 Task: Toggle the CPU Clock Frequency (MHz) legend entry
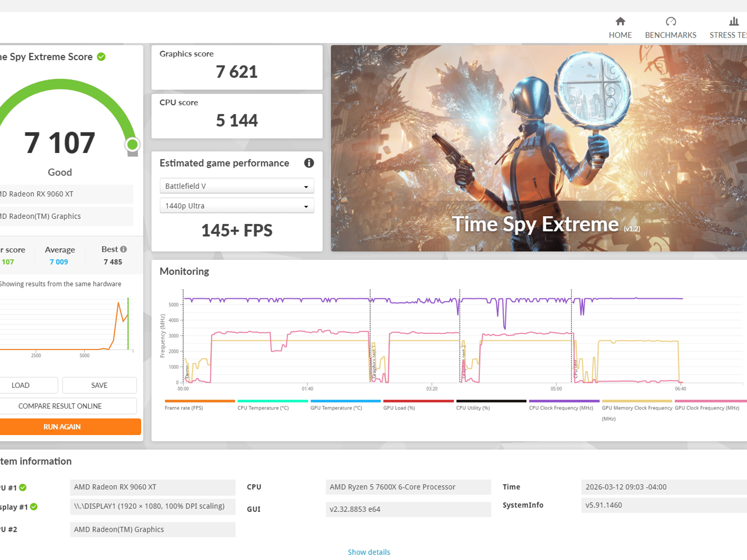564,405
